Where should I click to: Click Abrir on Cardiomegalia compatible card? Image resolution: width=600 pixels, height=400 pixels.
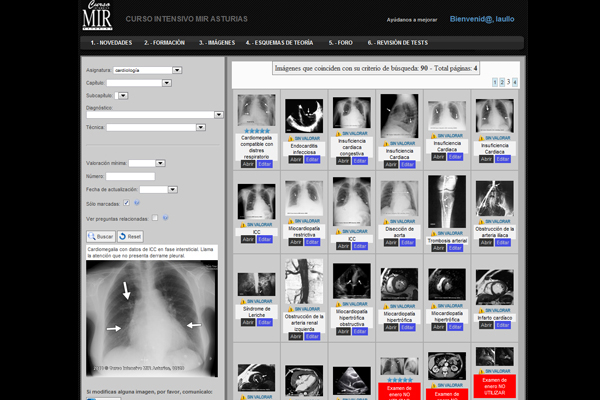[248, 164]
